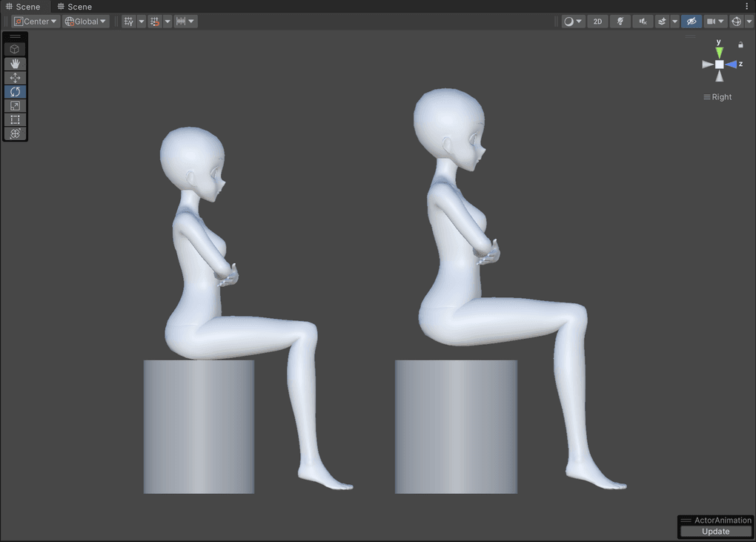Screen dimensions: 756x542
Task: Select the Move tool
Action: 15,78
